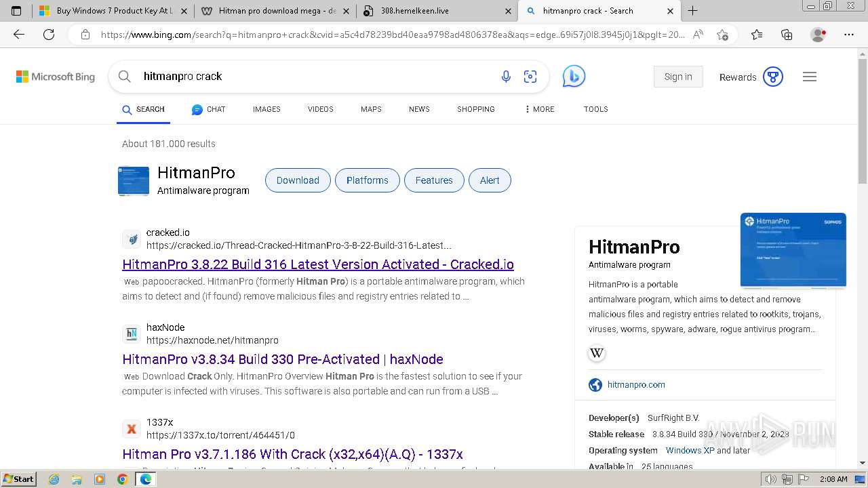The width and height of the screenshot is (868, 488).
Task: Open Collections icon in toolbar
Action: coord(787,35)
